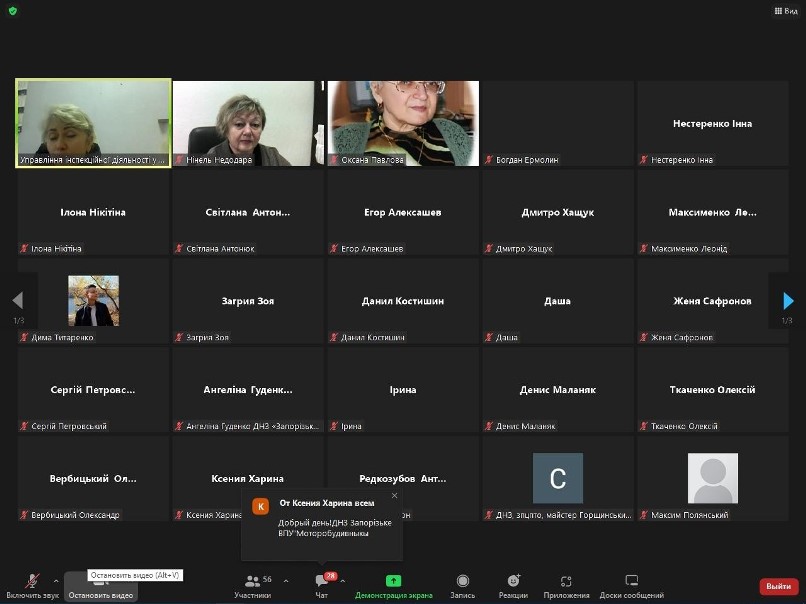Open the Чат chat panel

pos(322,587)
